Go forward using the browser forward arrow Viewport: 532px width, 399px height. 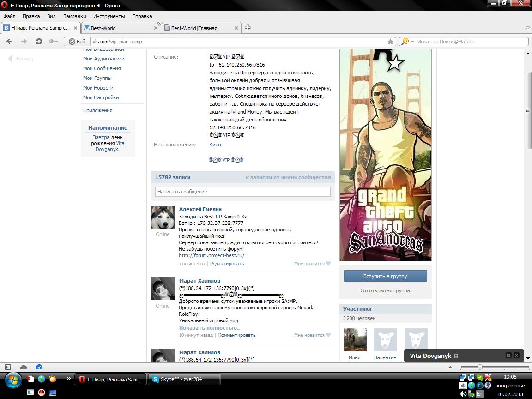tap(24, 42)
